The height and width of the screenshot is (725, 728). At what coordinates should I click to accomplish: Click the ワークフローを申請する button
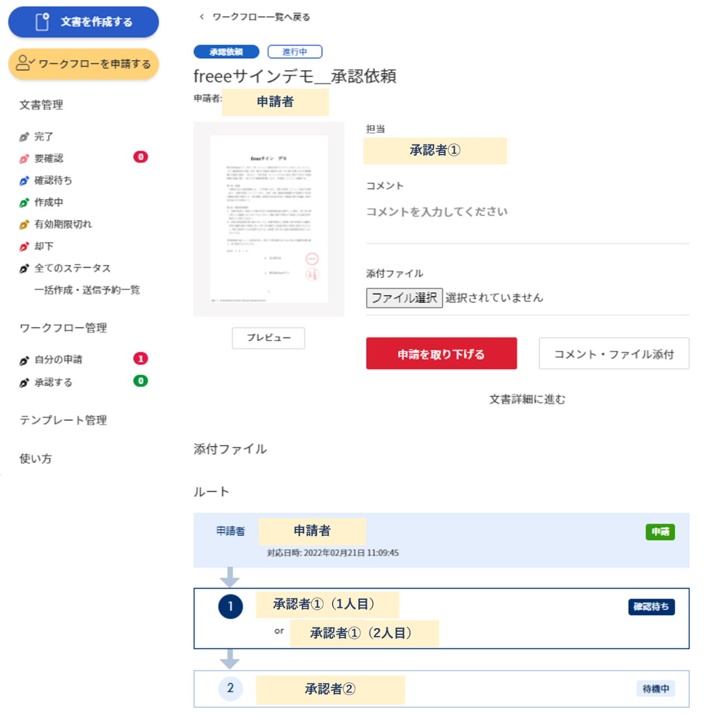[x=83, y=63]
